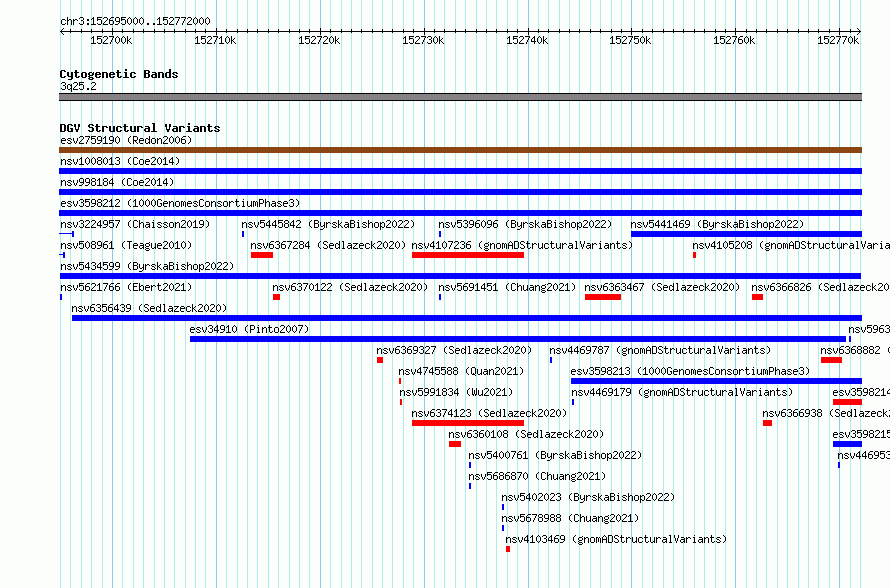
Task: Click the 152730k ruler position label
Action: (423, 40)
